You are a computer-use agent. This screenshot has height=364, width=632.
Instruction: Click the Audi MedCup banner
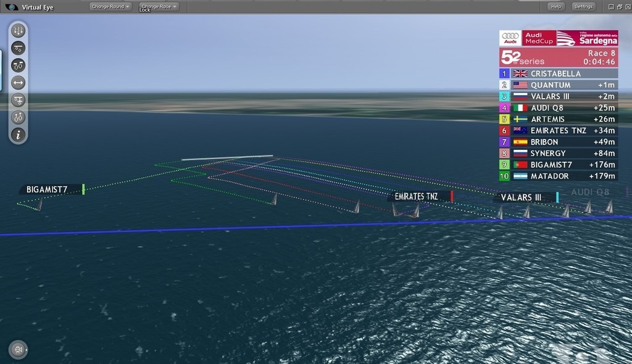[x=539, y=38]
